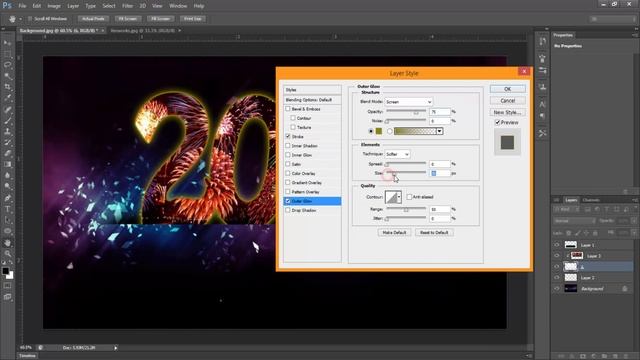The height and width of the screenshot is (360, 640).
Task: Select Blending Options: Default row
Action: [x=312, y=100]
